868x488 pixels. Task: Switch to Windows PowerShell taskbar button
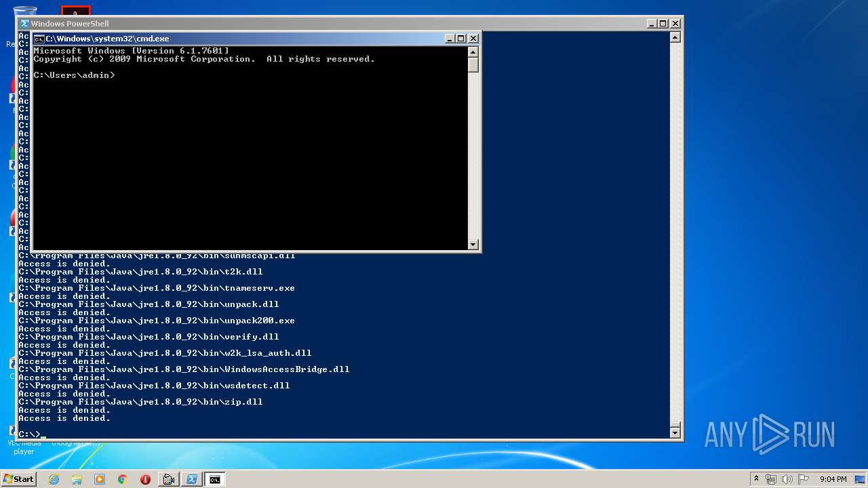192,479
